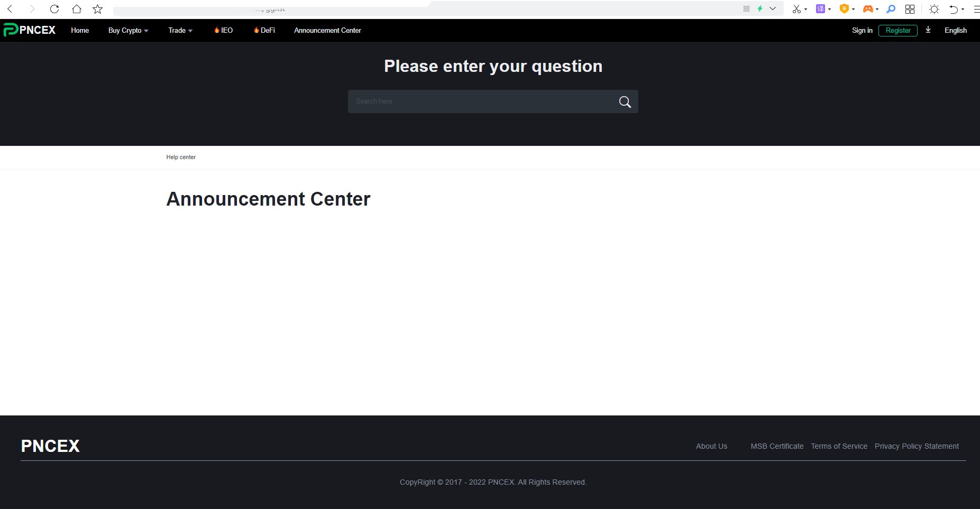
Task: Open the DeFi menu item
Action: tap(264, 30)
